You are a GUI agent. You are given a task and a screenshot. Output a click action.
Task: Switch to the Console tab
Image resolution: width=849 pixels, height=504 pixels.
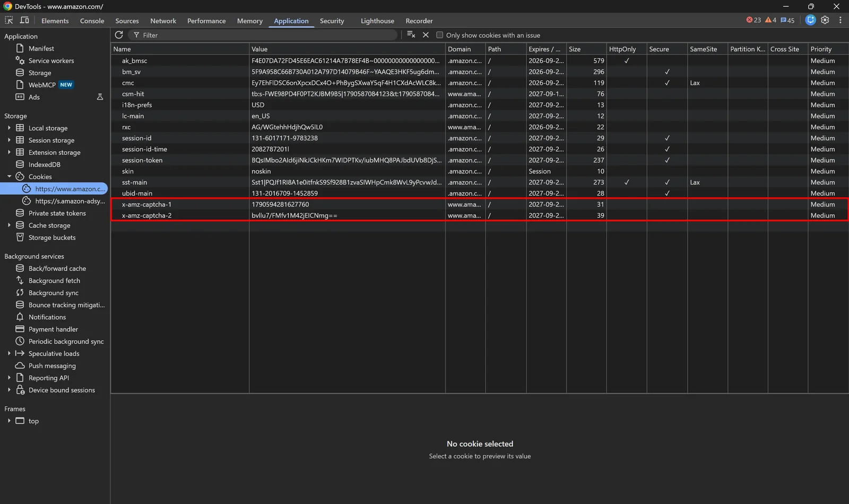coord(92,21)
